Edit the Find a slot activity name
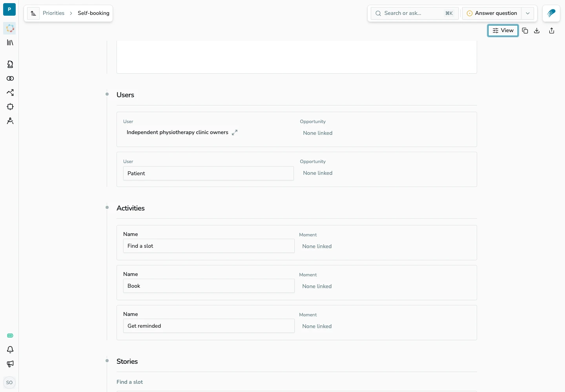The height and width of the screenshot is (392, 565). click(209, 246)
